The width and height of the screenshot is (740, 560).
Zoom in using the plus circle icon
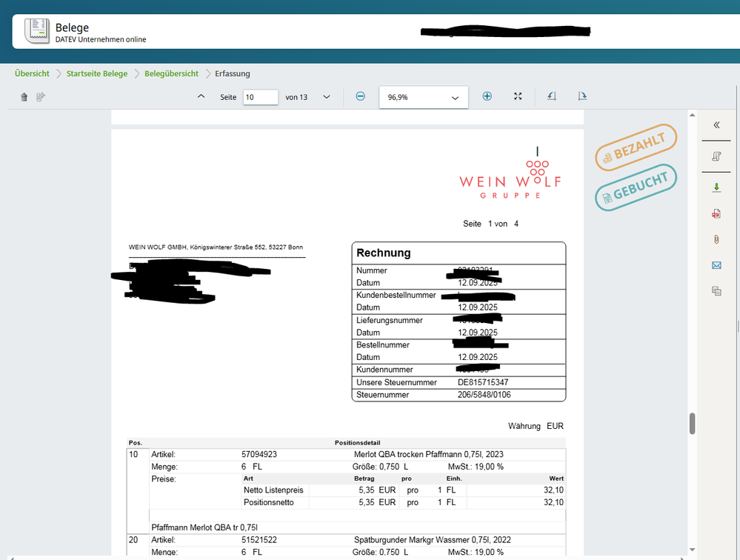tap(487, 96)
